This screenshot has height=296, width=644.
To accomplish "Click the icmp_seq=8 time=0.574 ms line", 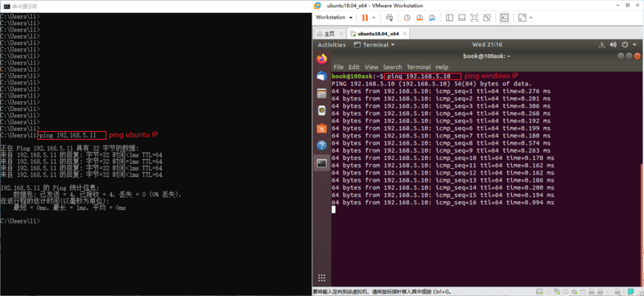I will pyautogui.click(x=441, y=143).
